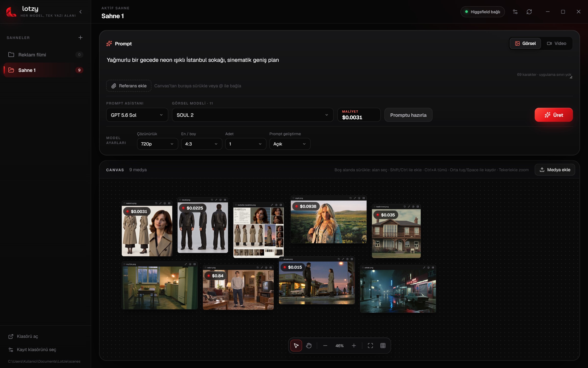The width and height of the screenshot is (588, 368).
Task: Click the film icon on aksam.png card
Action: (352, 259)
